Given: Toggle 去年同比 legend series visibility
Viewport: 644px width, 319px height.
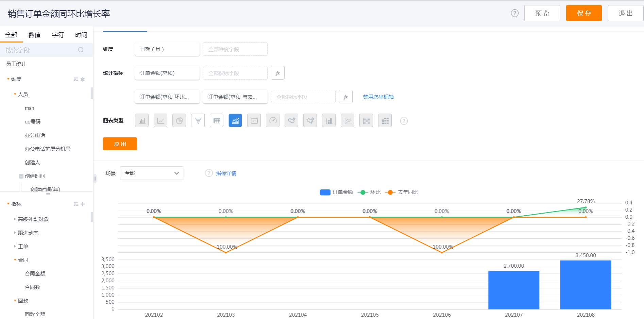Looking at the screenshot, I should coord(402,192).
